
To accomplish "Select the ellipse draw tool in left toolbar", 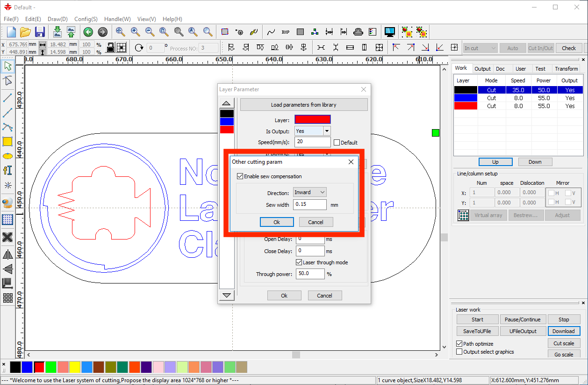I will pyautogui.click(x=7, y=156).
